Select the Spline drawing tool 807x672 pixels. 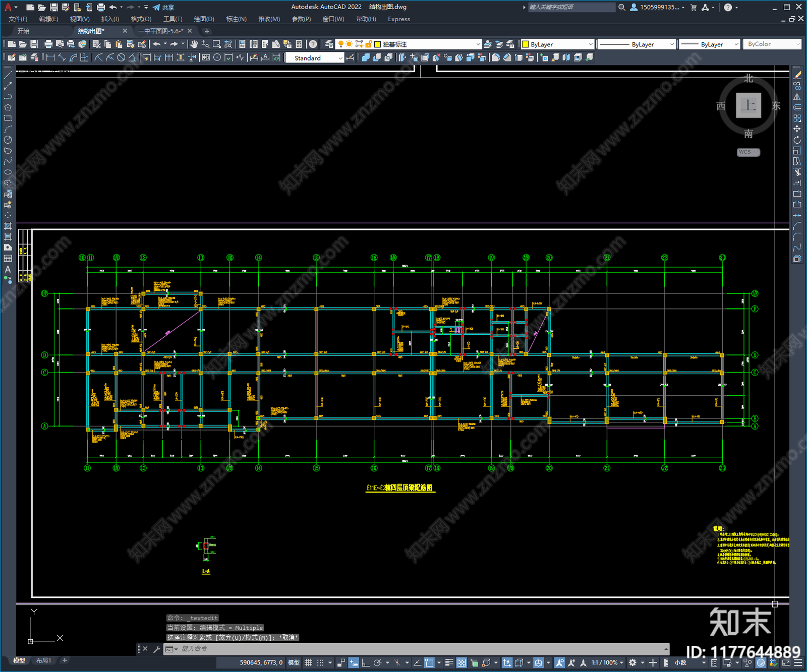[x=8, y=162]
